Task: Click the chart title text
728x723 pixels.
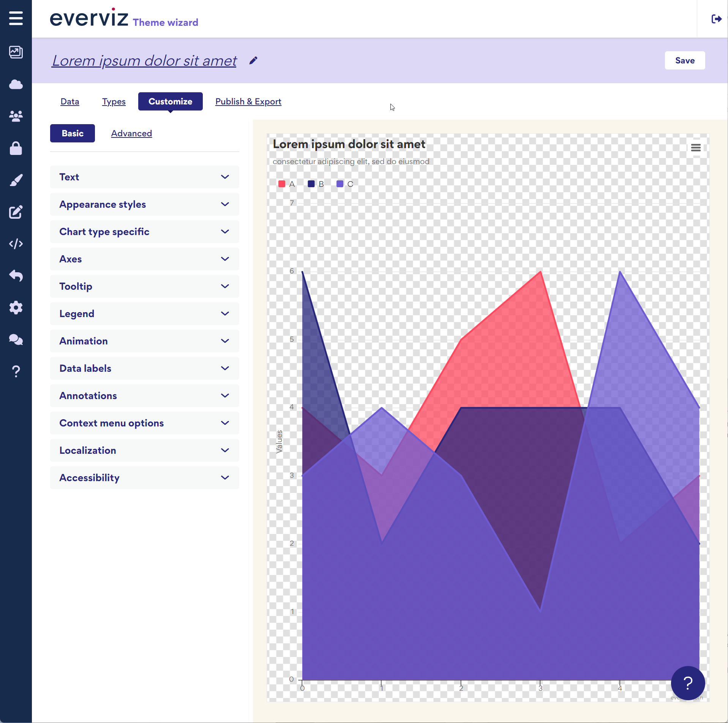Action: 349,144
